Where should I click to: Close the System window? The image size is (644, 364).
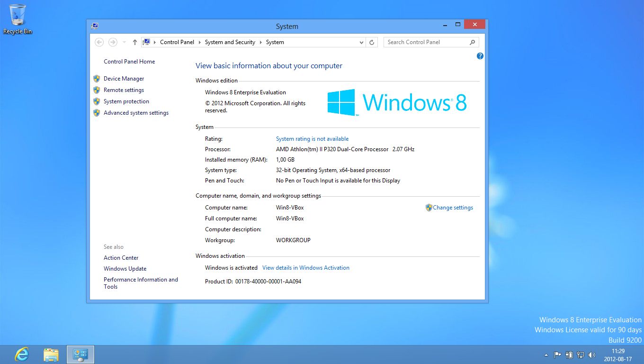point(474,25)
